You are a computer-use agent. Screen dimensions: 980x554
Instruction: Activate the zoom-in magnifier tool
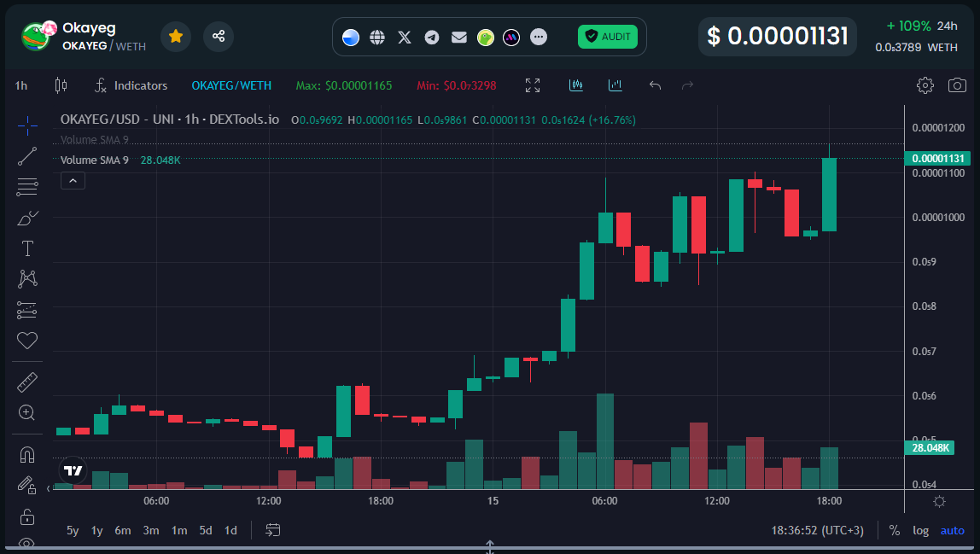26,412
